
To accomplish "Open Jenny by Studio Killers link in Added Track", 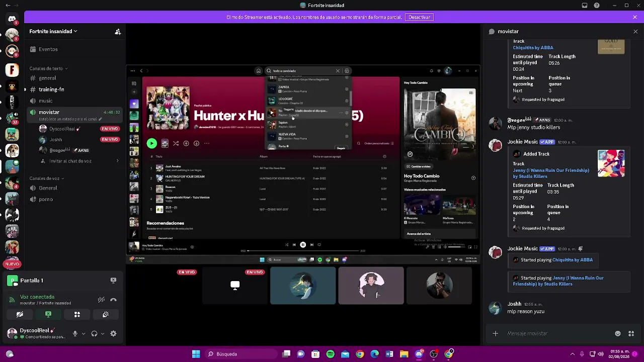I will (x=551, y=173).
